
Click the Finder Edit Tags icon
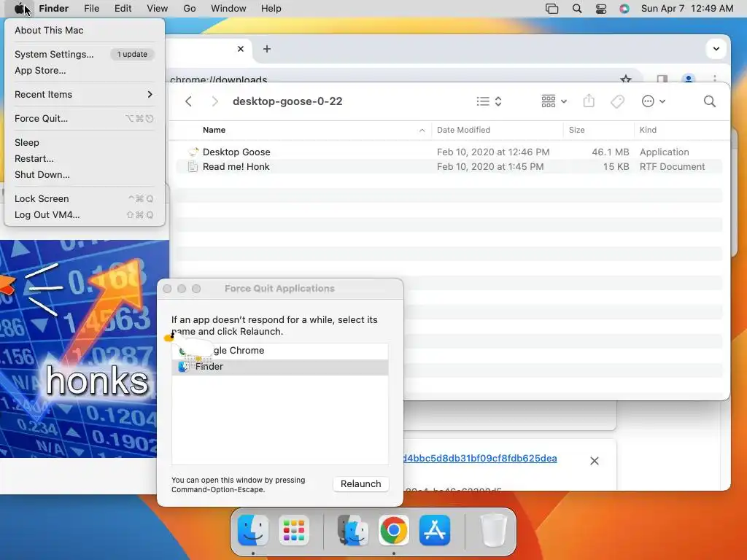click(x=617, y=101)
